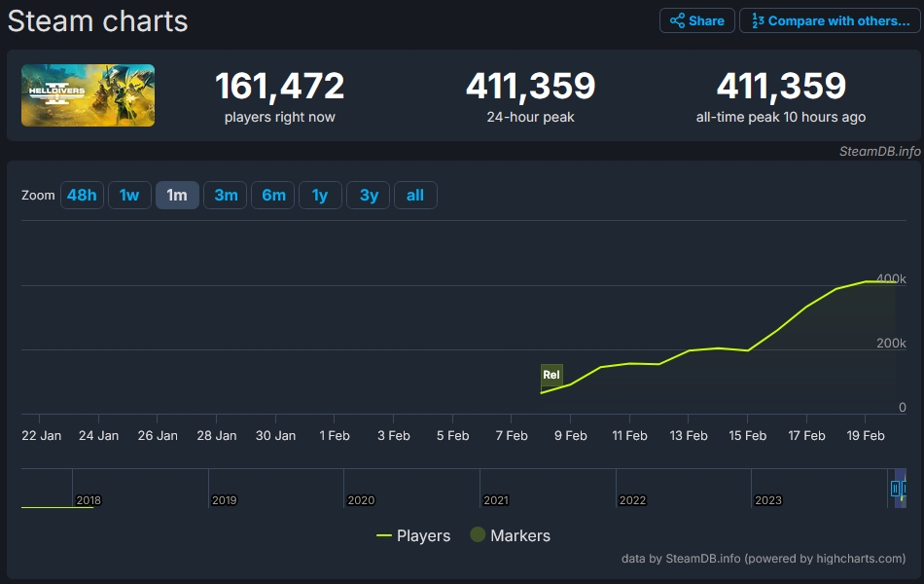Click the navigator range handle

[895, 489]
